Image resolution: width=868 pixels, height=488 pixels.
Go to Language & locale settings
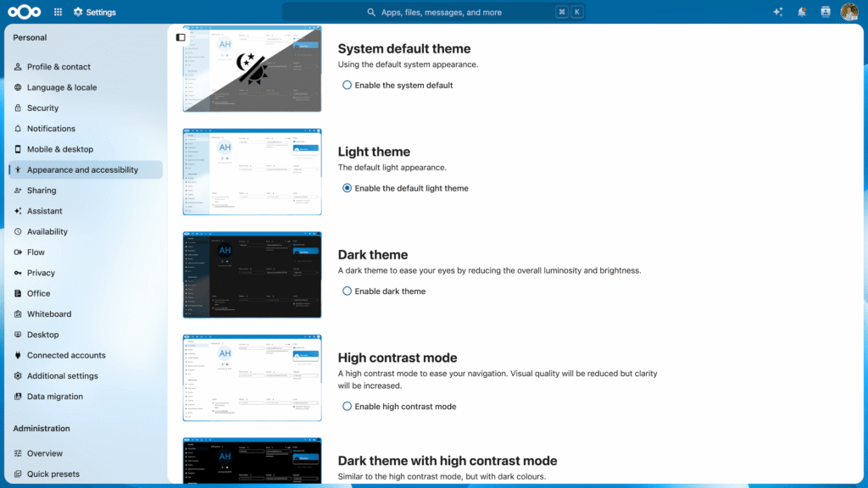point(86,87)
